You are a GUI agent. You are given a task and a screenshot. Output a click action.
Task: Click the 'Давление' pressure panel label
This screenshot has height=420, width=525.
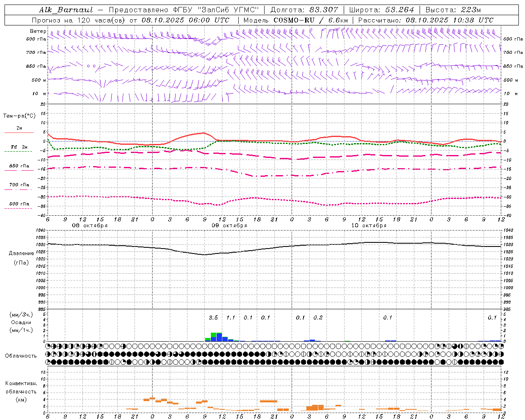click(21, 253)
